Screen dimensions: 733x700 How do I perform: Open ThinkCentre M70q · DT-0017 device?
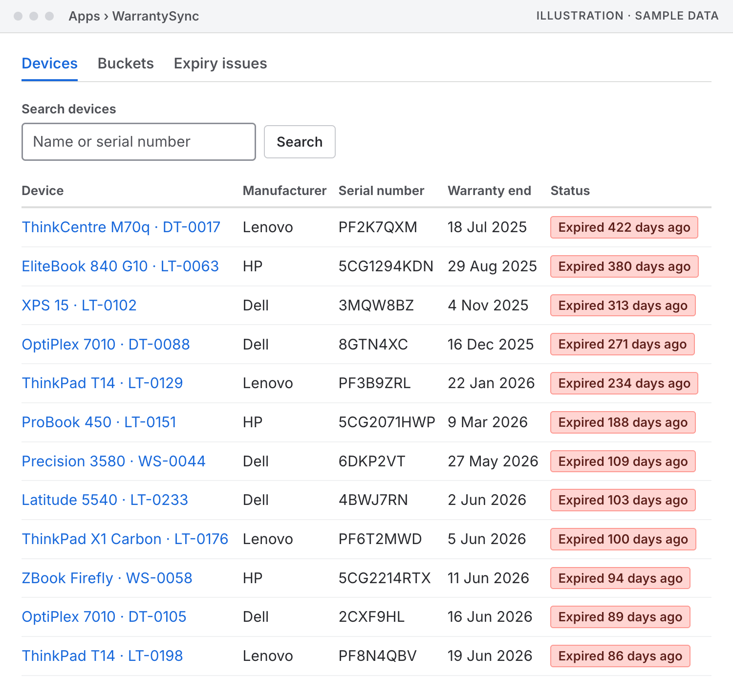pyautogui.click(x=121, y=227)
